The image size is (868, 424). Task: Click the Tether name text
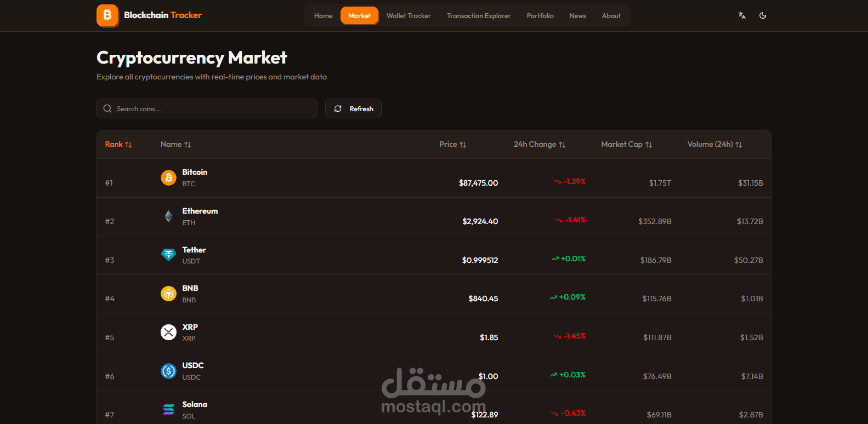coord(194,250)
